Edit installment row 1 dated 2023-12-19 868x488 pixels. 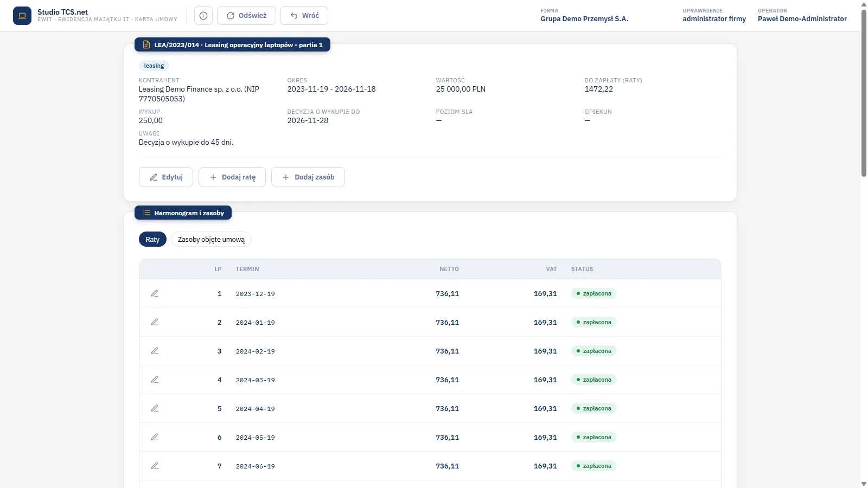click(155, 293)
